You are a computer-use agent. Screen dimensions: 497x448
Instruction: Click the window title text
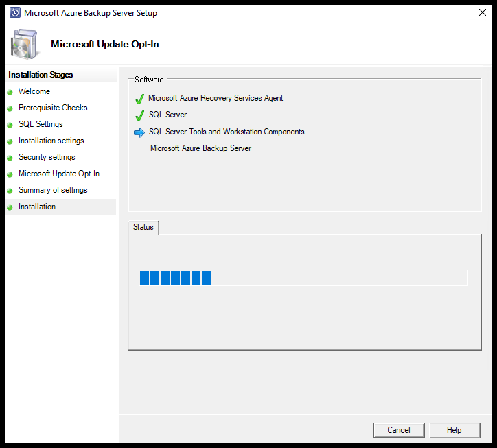(x=91, y=13)
